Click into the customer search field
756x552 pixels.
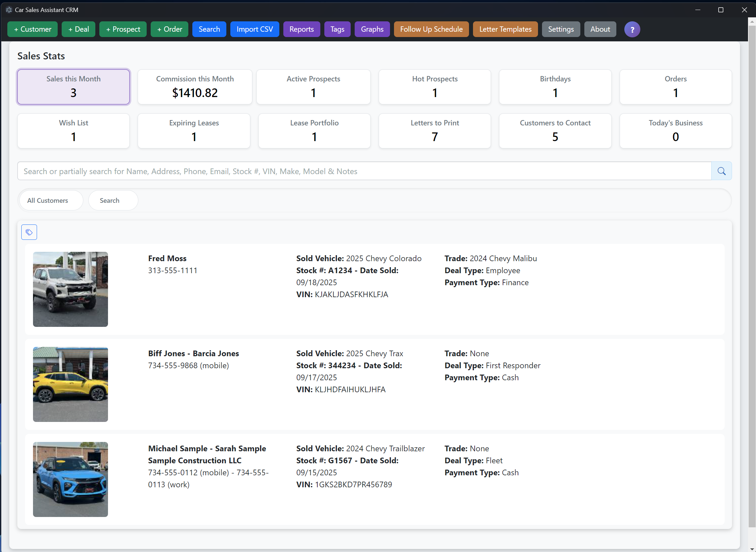click(364, 171)
